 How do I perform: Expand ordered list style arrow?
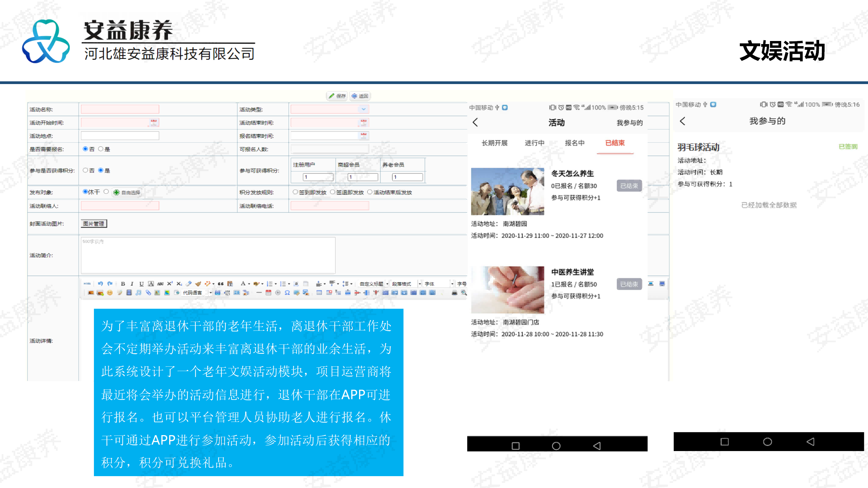coord(276,284)
